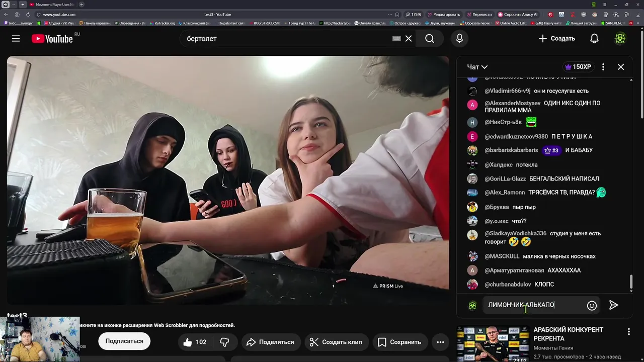644x362 pixels.
Task: Click username @Vladimir666-v9j in chat
Action: click(x=507, y=91)
